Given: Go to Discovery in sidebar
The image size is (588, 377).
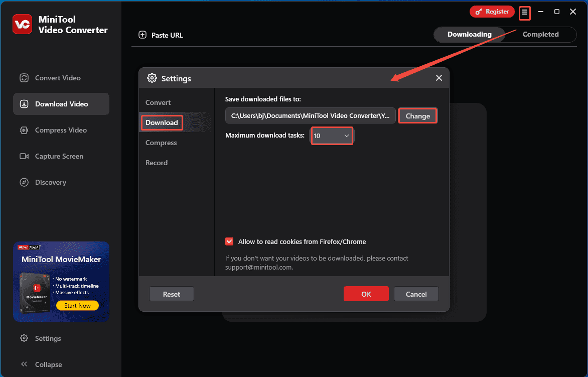Looking at the screenshot, I should click(61, 182).
